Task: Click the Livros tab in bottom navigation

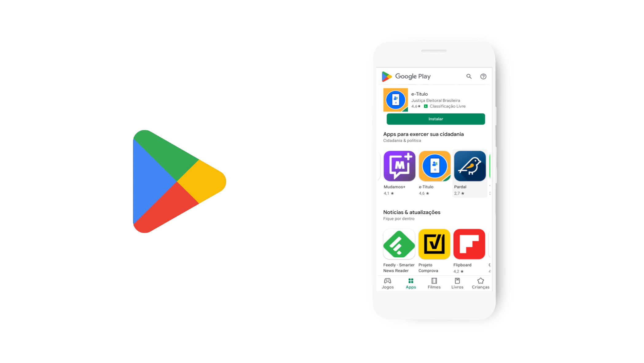Action: click(x=457, y=283)
